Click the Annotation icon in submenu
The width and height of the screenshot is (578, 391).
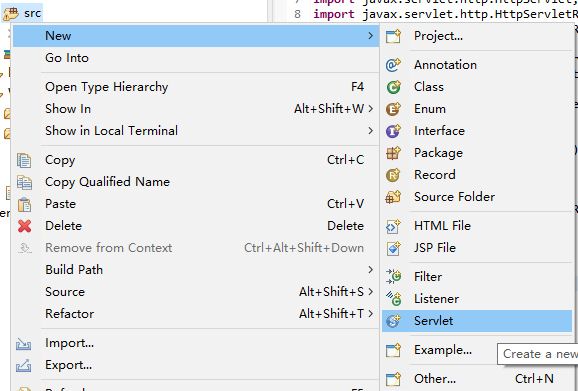(393, 65)
